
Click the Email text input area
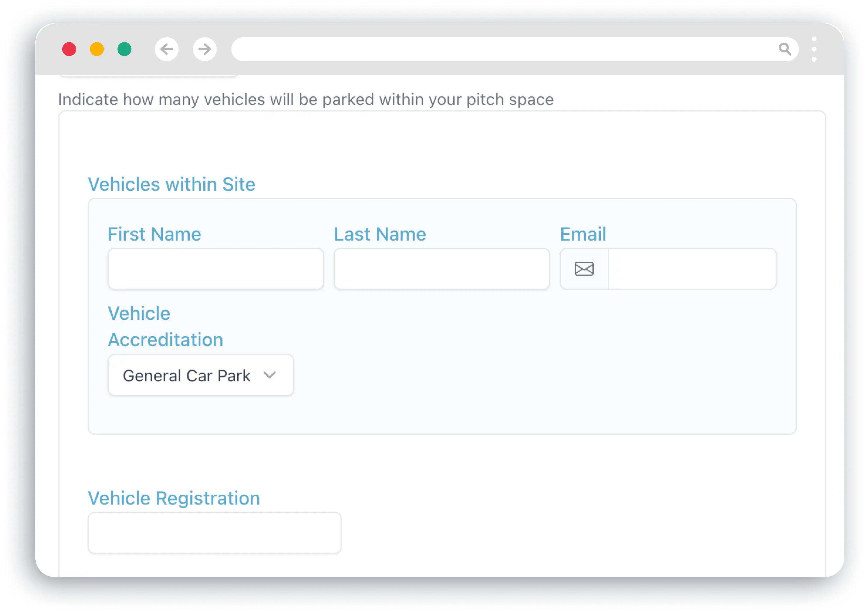[692, 268]
